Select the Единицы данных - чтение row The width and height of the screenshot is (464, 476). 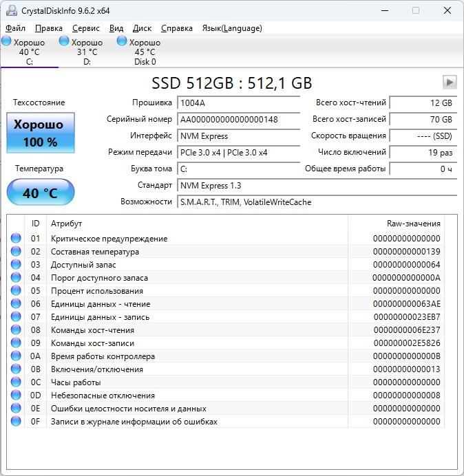[226, 303]
